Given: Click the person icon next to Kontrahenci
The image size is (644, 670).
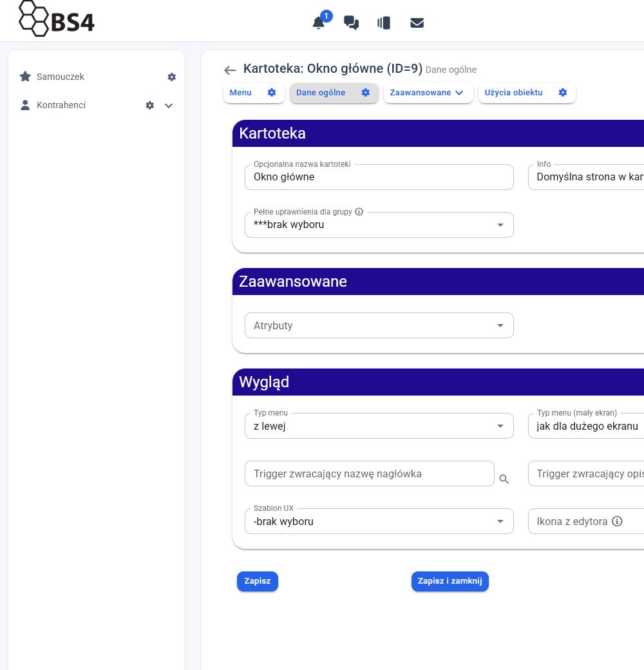Looking at the screenshot, I should pyautogui.click(x=25, y=105).
